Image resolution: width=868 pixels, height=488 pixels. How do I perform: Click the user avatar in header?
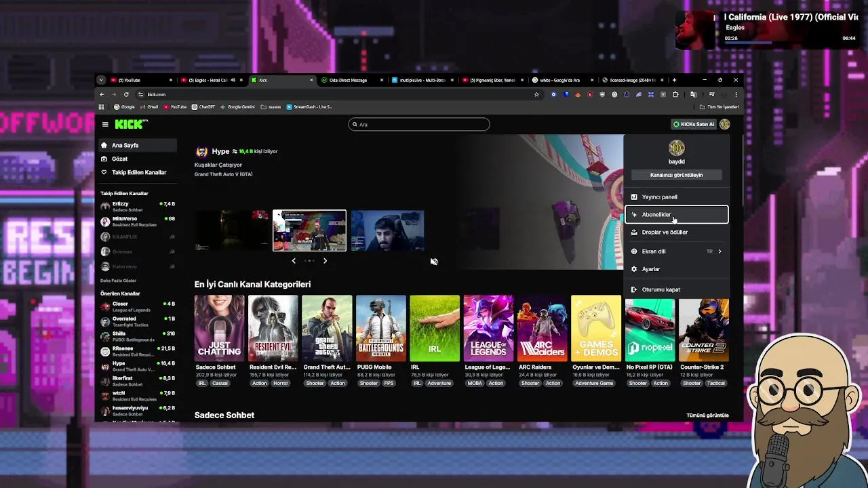click(x=725, y=124)
